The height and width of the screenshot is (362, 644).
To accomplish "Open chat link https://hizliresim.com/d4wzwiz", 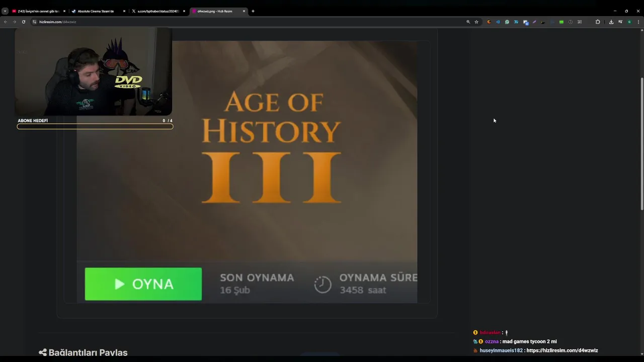I will pos(562,350).
